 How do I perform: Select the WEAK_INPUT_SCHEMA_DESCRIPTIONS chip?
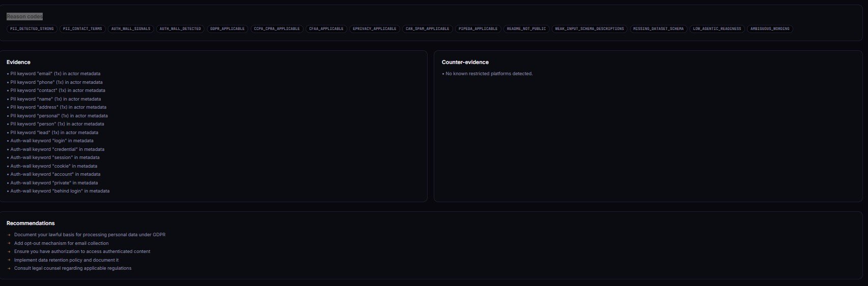[589, 29]
